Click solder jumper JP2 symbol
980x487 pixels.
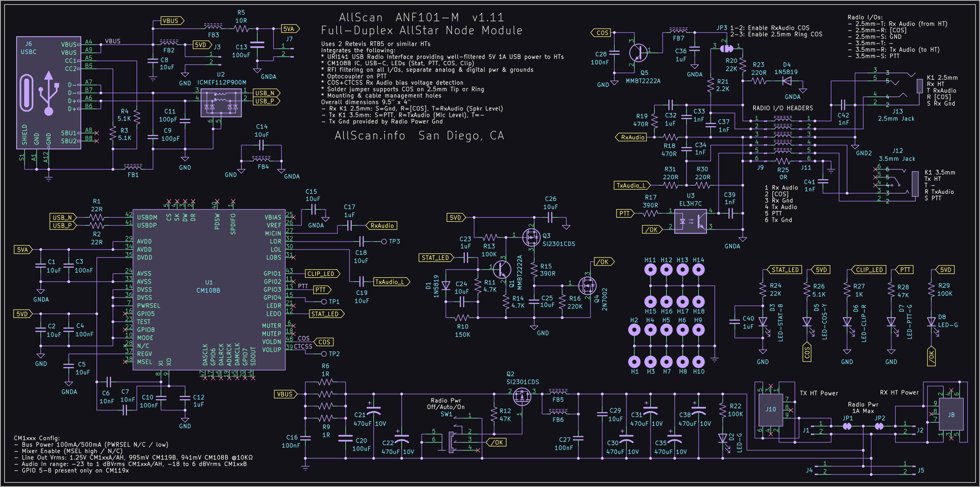[879, 426]
